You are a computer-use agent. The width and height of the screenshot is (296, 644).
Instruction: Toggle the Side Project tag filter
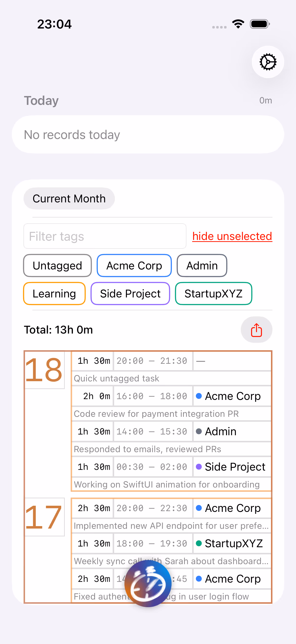click(x=130, y=294)
